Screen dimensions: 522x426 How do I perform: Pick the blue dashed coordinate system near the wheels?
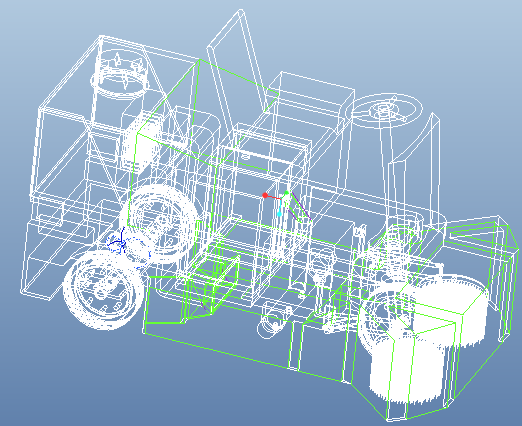point(128,248)
